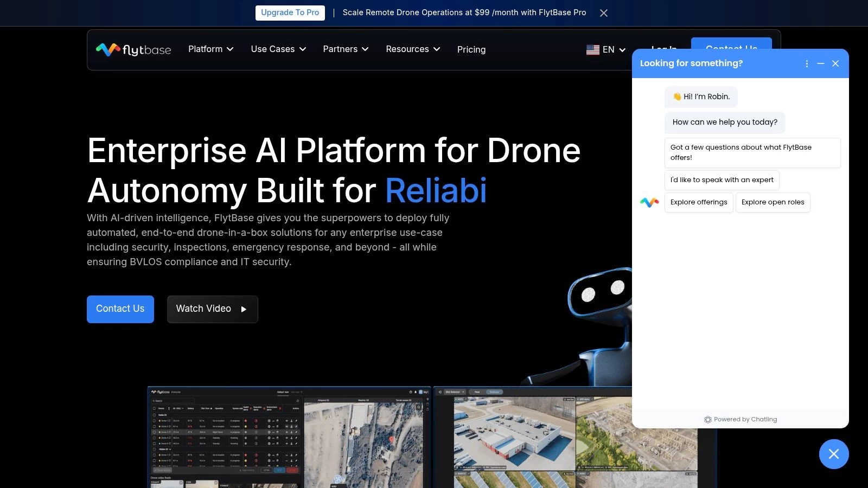Image resolution: width=868 pixels, height=488 pixels.
Task: Close the chat panel using header X
Action: [835, 63]
